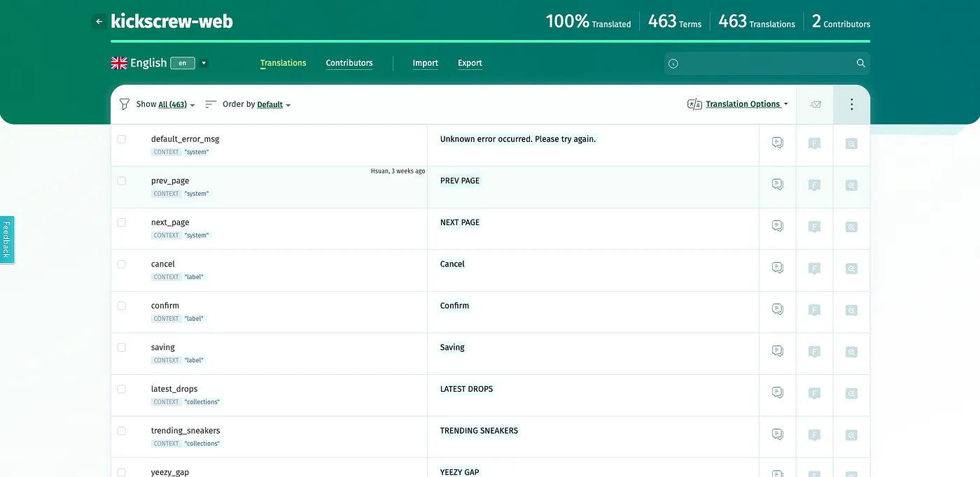Edit the 'LATEST DROPS' translation text

coord(467,389)
